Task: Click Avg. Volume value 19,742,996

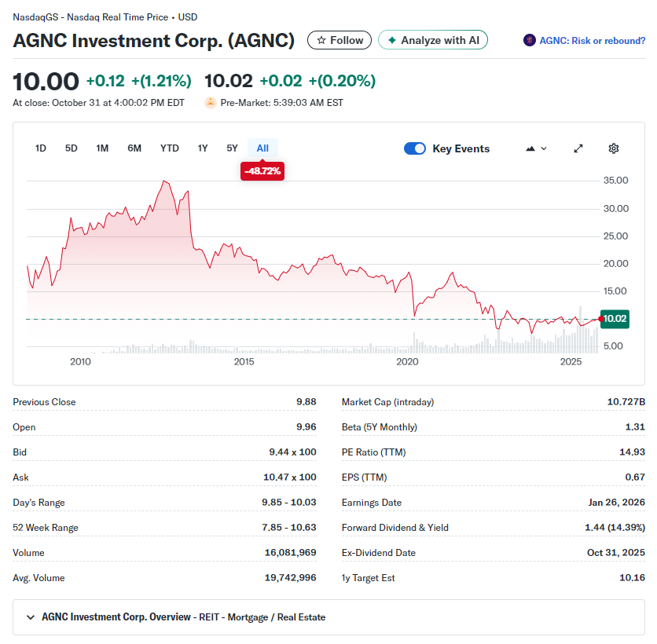Action: tap(290, 578)
